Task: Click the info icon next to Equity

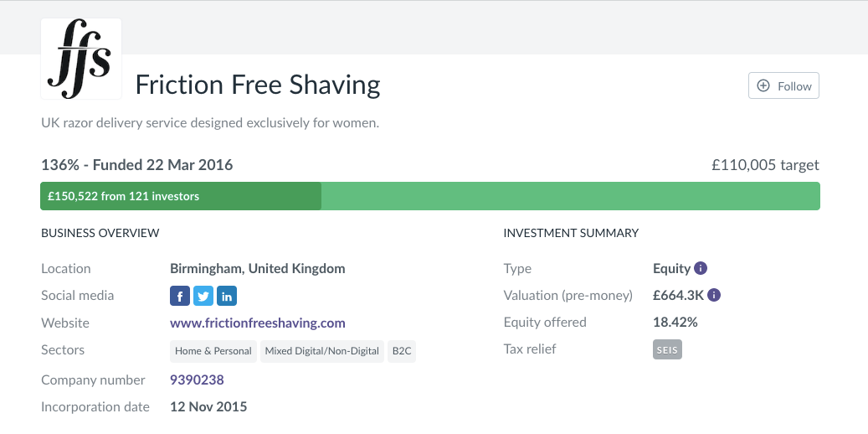Action: (701, 269)
